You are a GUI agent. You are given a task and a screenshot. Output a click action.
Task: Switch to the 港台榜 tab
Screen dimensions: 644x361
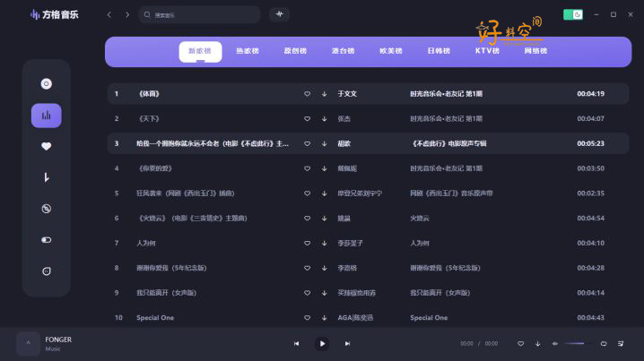click(343, 51)
